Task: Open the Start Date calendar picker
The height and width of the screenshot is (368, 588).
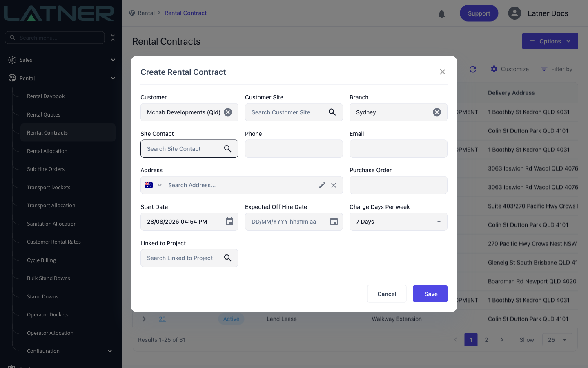Action: click(229, 222)
